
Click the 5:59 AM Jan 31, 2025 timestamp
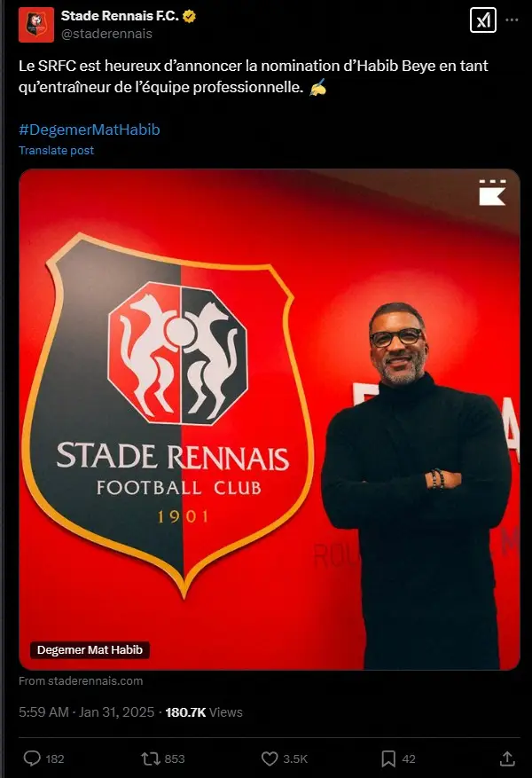[86, 712]
